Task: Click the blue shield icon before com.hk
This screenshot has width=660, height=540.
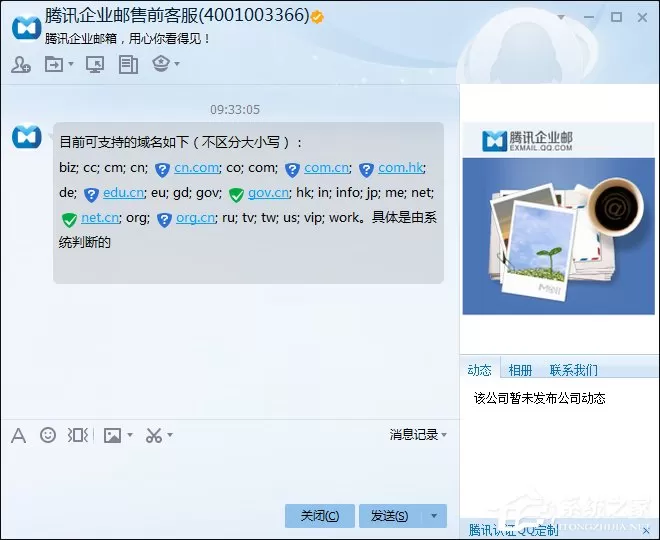Action: pyautogui.click(x=366, y=170)
